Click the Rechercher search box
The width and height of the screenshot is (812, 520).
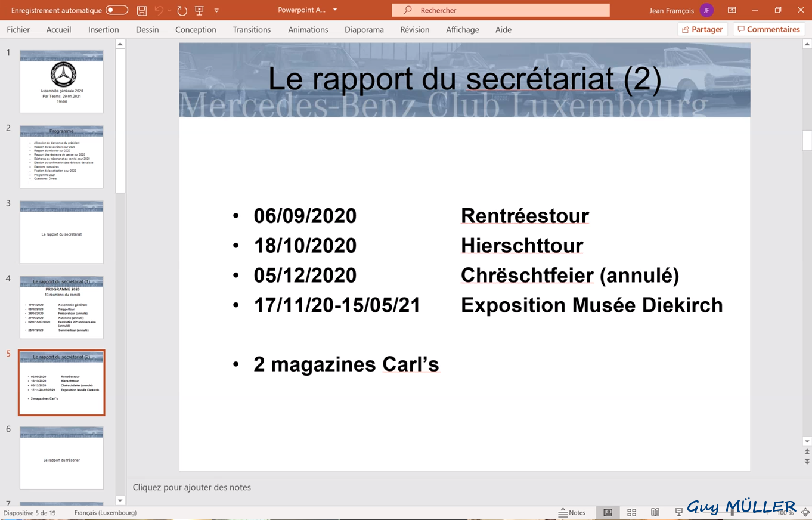point(501,10)
